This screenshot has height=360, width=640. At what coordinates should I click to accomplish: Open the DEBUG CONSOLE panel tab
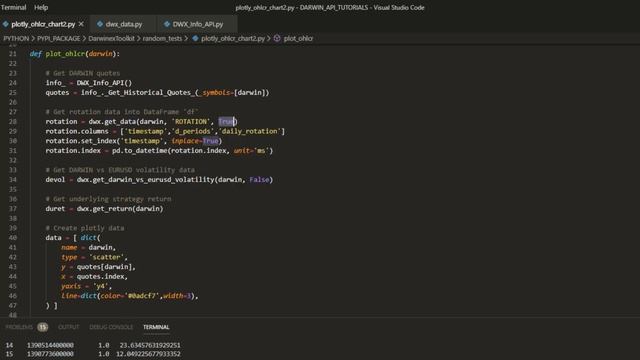pyautogui.click(x=111, y=327)
